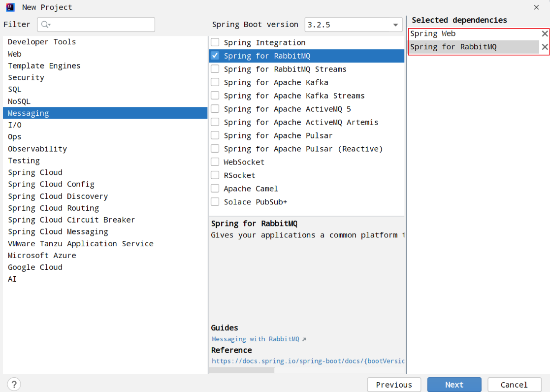Enable Spring for Apache Pulsar (Reactive)
Screen dimensions: 550x392
(x=215, y=149)
